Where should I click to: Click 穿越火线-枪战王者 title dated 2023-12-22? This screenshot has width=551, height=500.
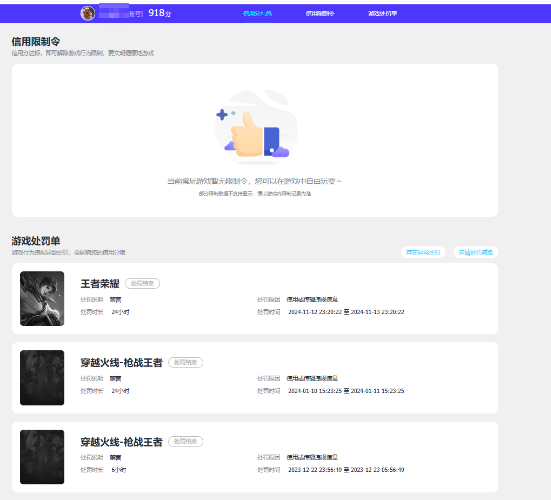click(x=122, y=442)
